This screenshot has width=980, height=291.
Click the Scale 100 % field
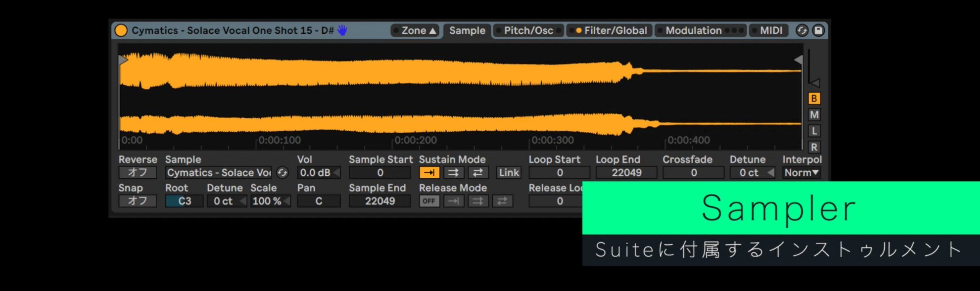click(x=270, y=201)
